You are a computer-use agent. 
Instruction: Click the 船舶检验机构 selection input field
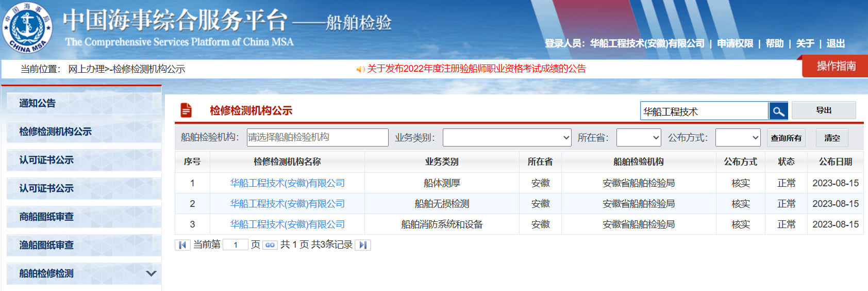(x=318, y=137)
